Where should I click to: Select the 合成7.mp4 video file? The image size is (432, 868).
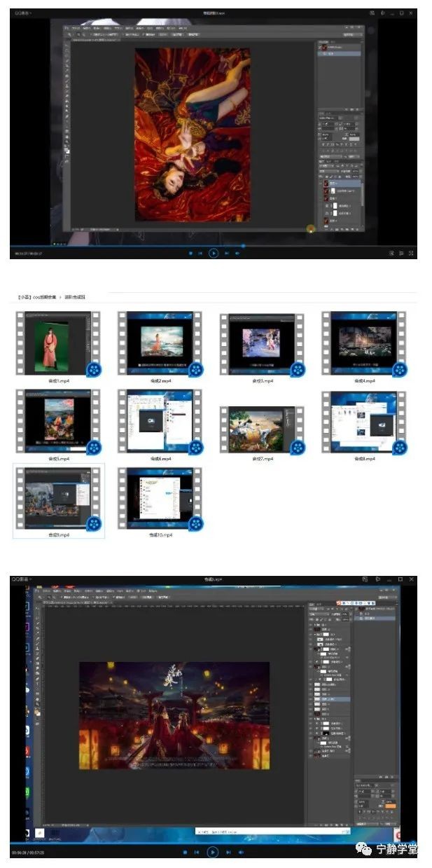tap(260, 430)
